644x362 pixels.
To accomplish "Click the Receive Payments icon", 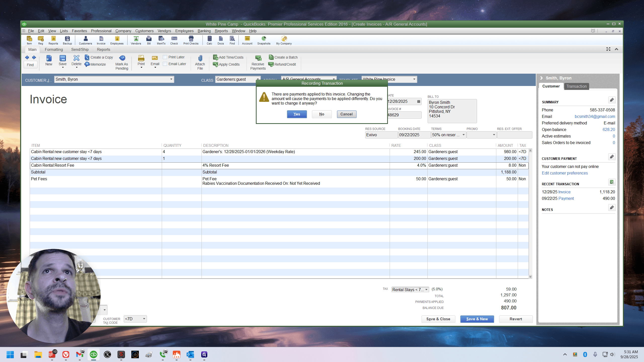I will (x=258, y=63).
